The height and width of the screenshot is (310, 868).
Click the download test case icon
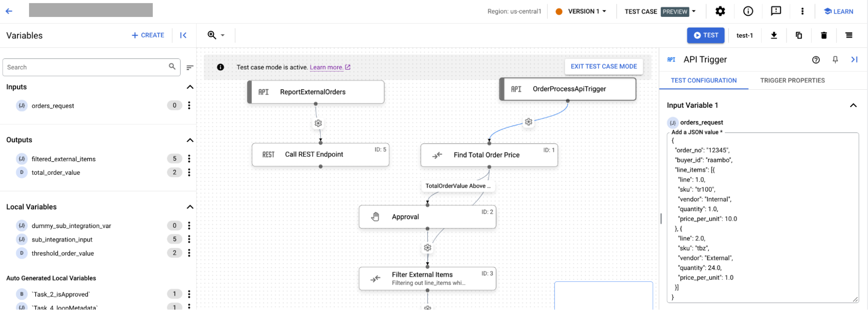point(774,36)
